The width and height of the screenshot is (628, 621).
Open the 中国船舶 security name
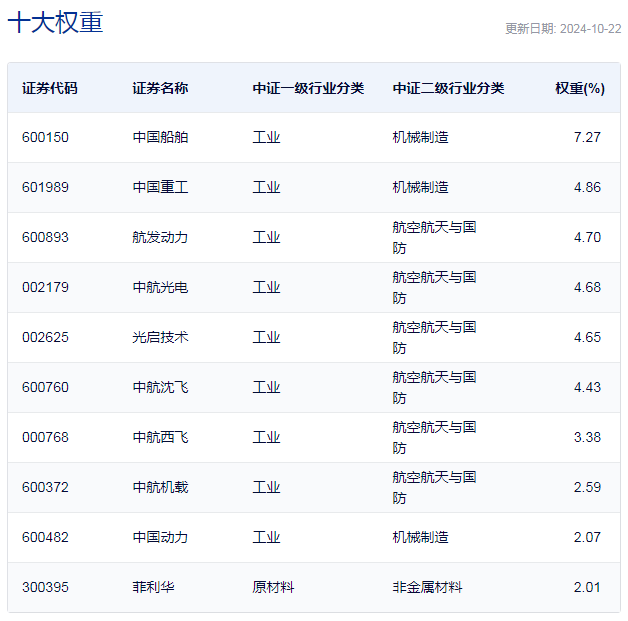pos(160,137)
